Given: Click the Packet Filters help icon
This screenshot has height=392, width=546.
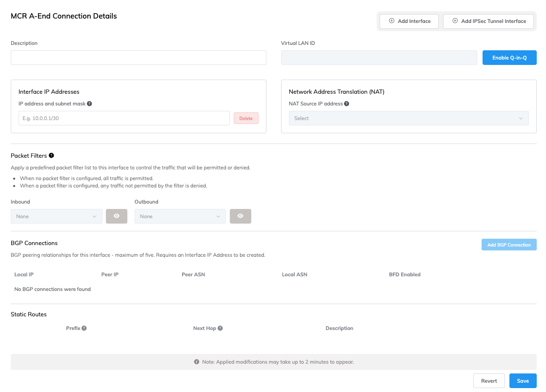Looking at the screenshot, I should pyautogui.click(x=51, y=156).
